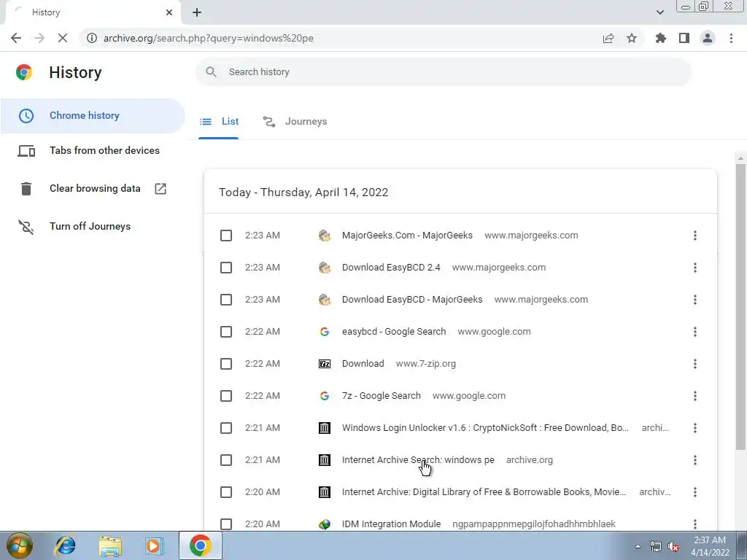Open actions menu for 7z - Google Search

[695, 396]
